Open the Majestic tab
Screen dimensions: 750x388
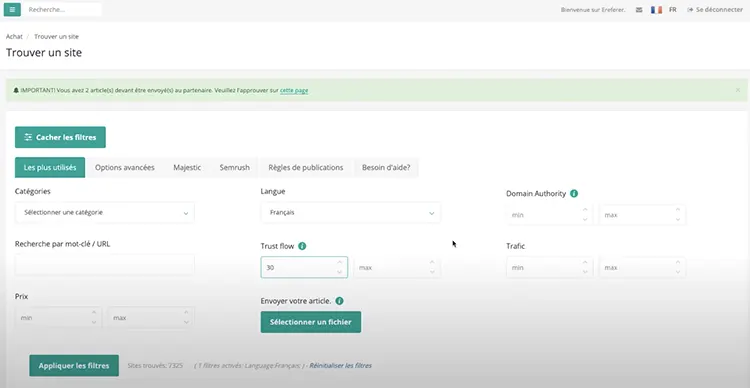coord(187,167)
